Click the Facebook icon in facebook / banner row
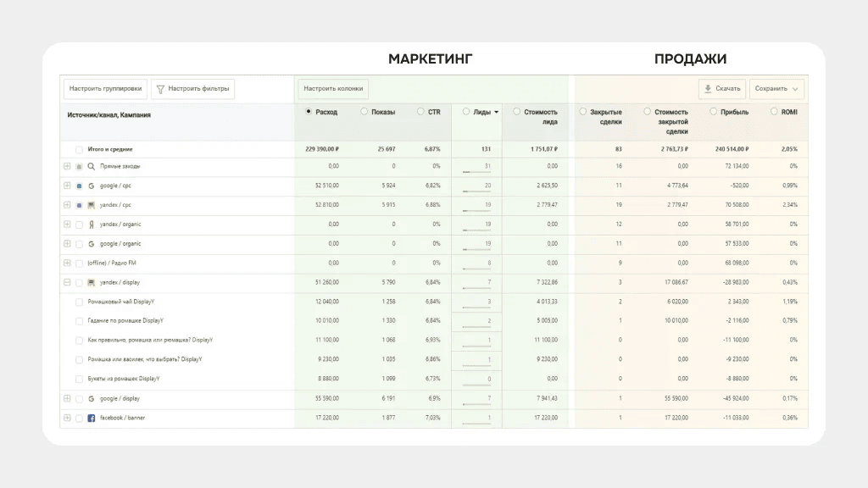The width and height of the screenshot is (868, 488). coord(91,418)
